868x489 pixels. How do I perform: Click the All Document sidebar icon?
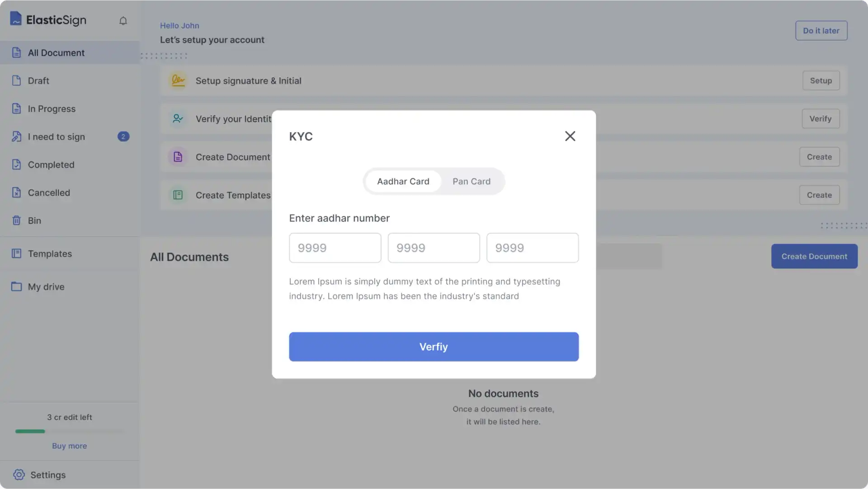[16, 52]
